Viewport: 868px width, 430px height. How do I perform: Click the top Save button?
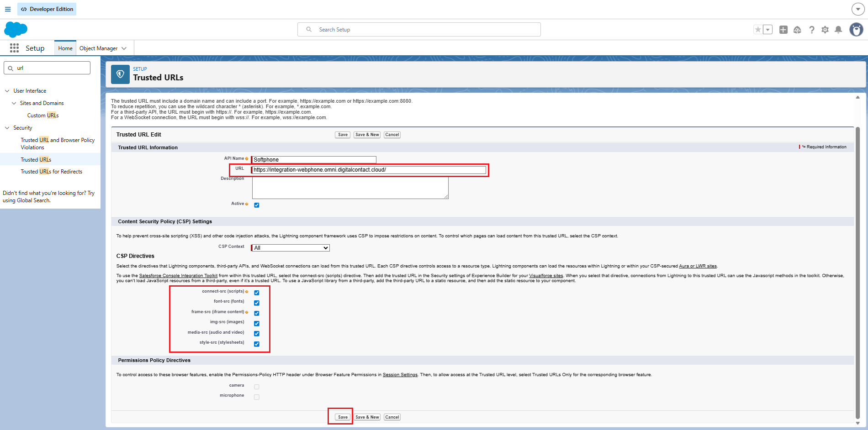pyautogui.click(x=343, y=135)
